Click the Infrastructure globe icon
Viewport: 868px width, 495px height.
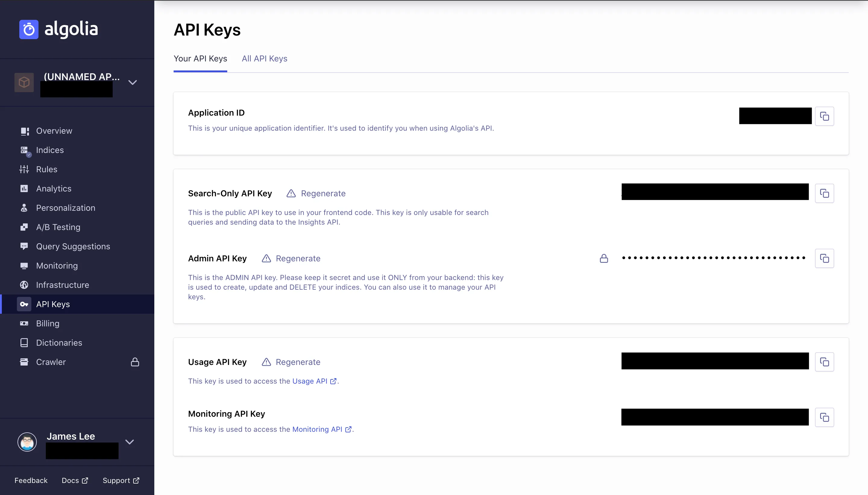pos(24,285)
